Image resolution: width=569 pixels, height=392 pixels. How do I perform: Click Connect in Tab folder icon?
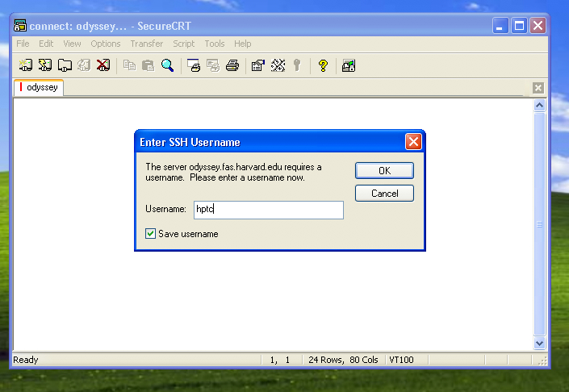pos(65,65)
